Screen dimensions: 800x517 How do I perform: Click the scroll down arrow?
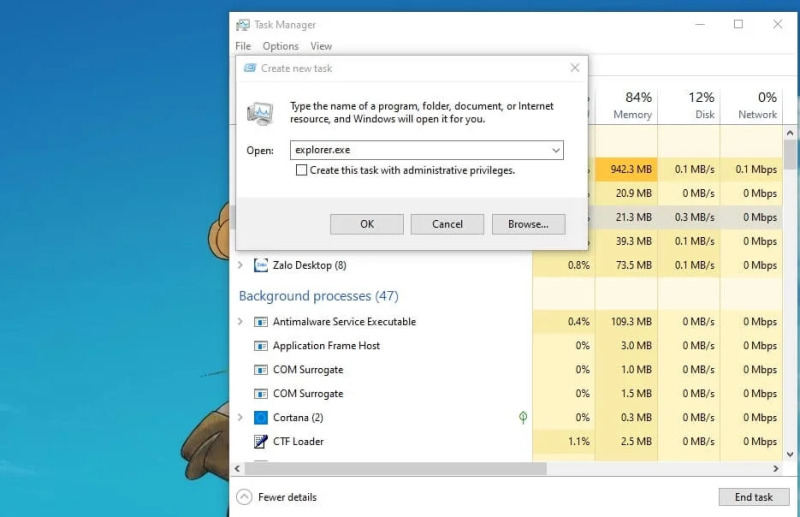[x=790, y=454]
